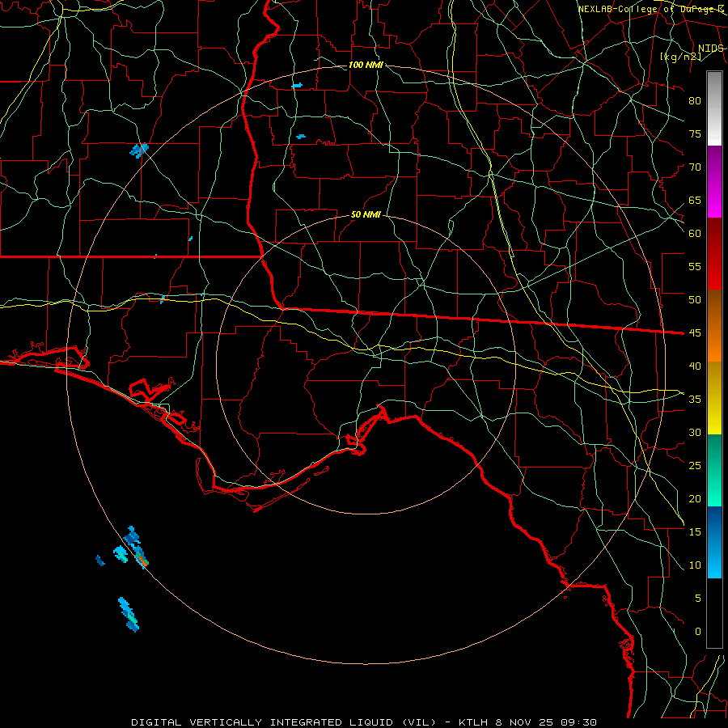Click scale value 45

695,333
